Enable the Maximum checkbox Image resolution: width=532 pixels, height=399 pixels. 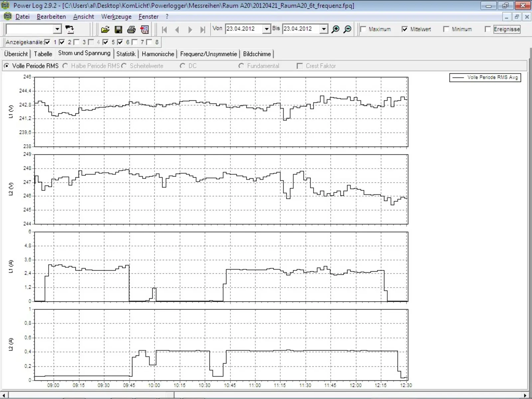(x=363, y=29)
